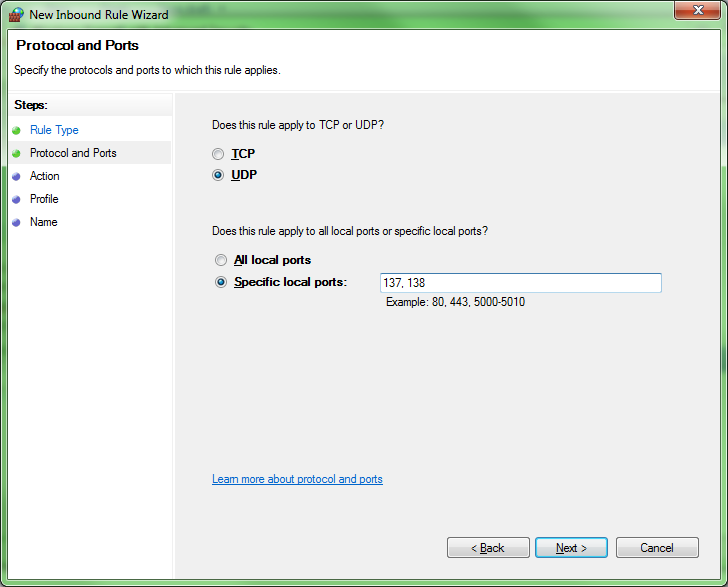This screenshot has width=728, height=587.
Task: Cancel the New Inbound Rule Wizard
Action: pos(657,548)
